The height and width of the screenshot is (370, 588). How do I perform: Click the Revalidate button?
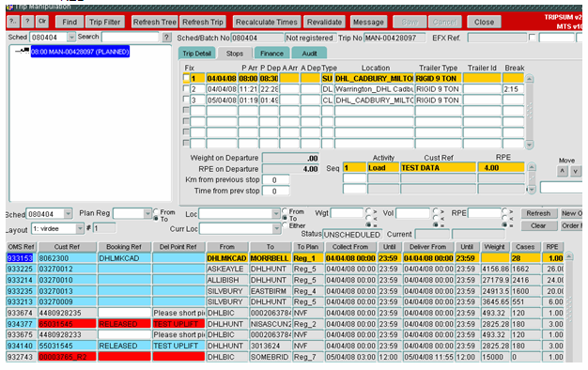click(x=324, y=23)
